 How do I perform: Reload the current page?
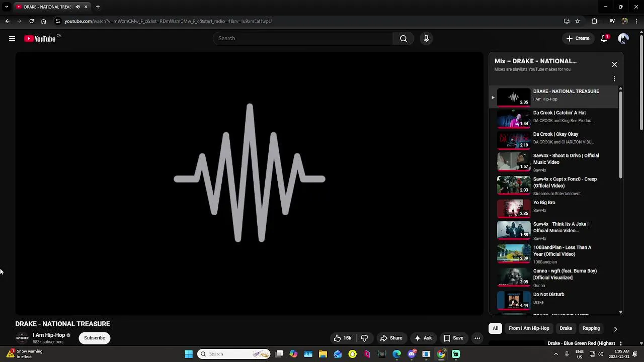[x=31, y=21]
